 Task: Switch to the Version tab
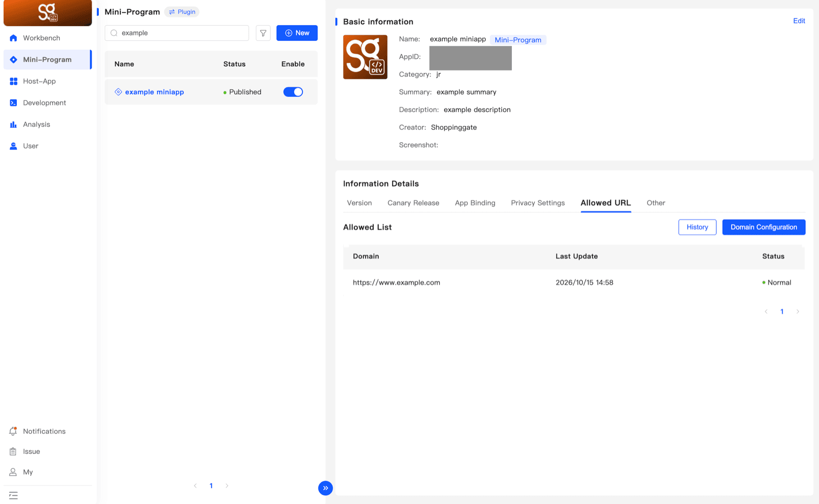click(359, 203)
